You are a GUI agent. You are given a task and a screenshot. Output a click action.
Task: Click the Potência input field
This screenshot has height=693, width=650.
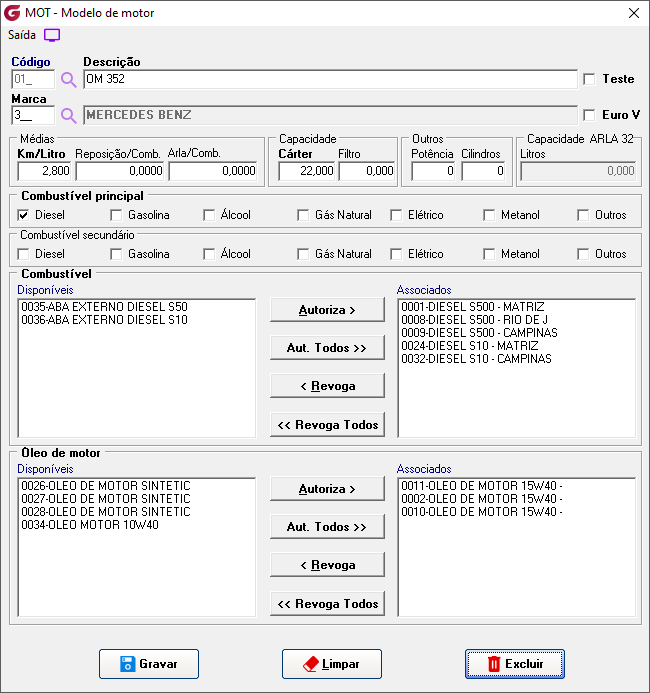coord(433,171)
